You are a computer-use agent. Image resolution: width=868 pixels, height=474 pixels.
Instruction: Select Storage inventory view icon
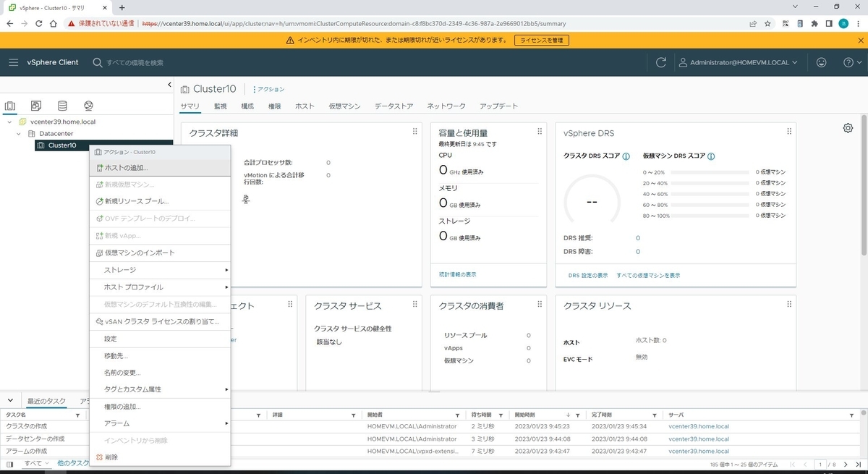click(x=62, y=106)
